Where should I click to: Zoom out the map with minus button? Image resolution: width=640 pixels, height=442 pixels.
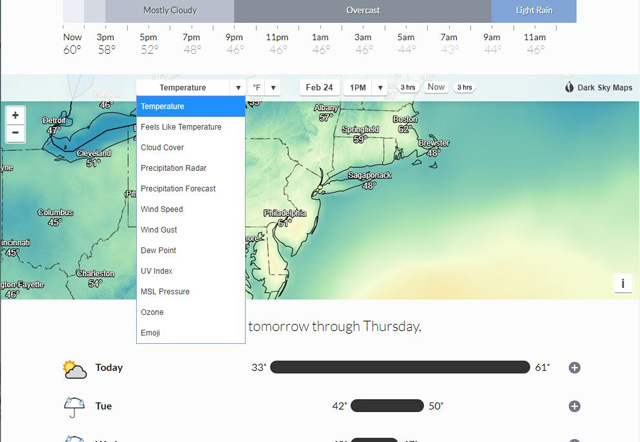coord(16,133)
